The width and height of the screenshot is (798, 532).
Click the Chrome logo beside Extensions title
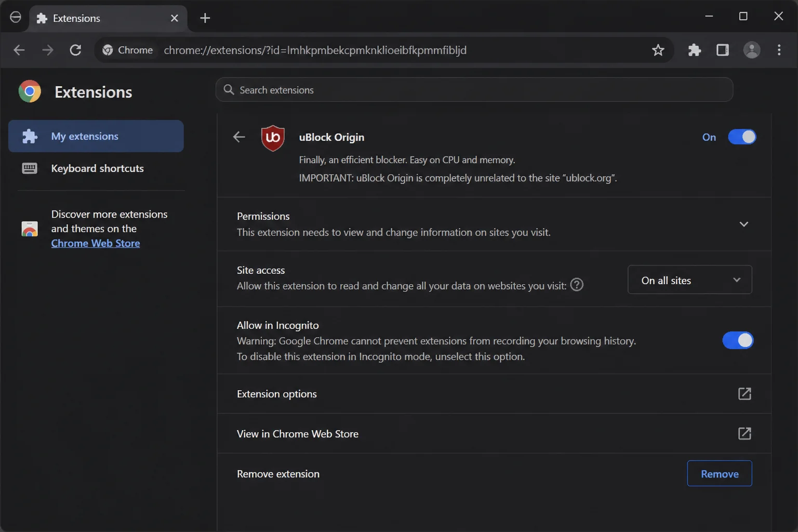pyautogui.click(x=30, y=91)
